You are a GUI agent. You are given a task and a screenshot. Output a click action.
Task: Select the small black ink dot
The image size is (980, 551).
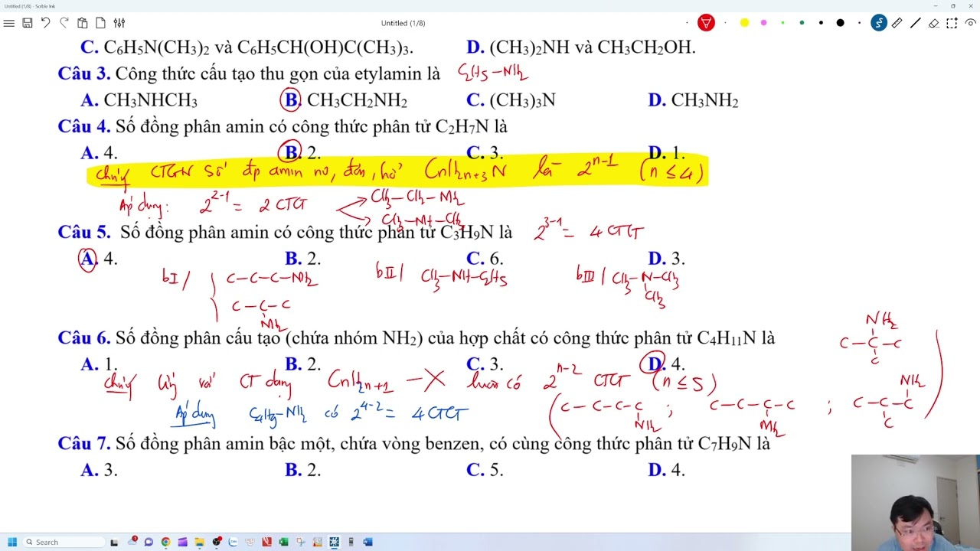coord(821,23)
